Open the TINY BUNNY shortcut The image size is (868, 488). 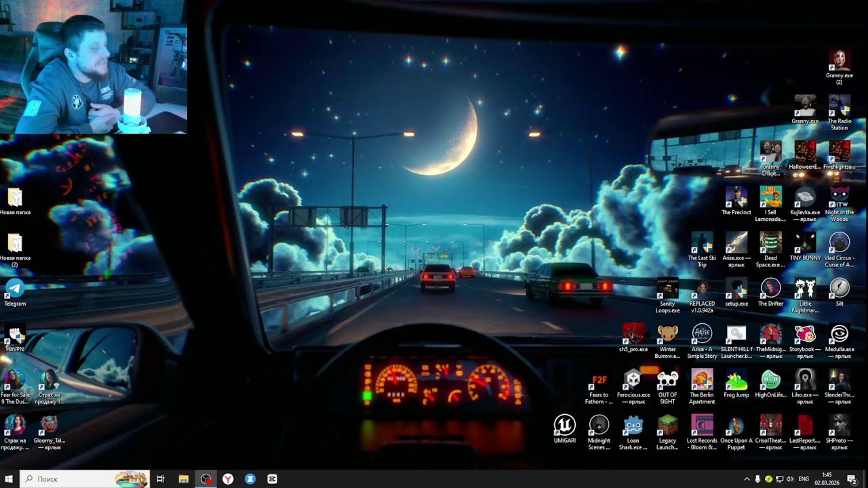pos(805,247)
